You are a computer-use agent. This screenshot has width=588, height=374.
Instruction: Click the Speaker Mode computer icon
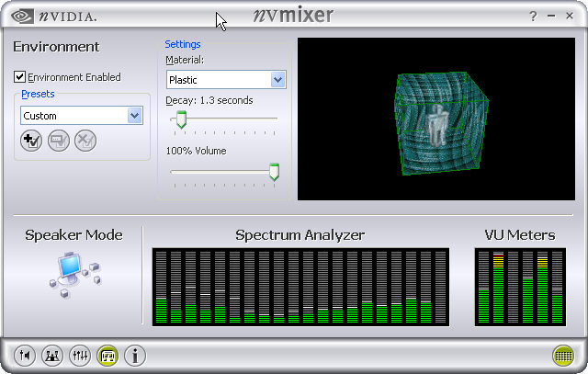click(x=74, y=275)
